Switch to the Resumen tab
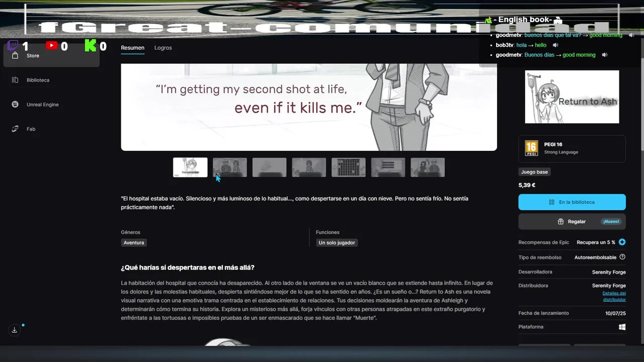Image resolution: width=644 pixels, height=362 pixels. point(132,48)
